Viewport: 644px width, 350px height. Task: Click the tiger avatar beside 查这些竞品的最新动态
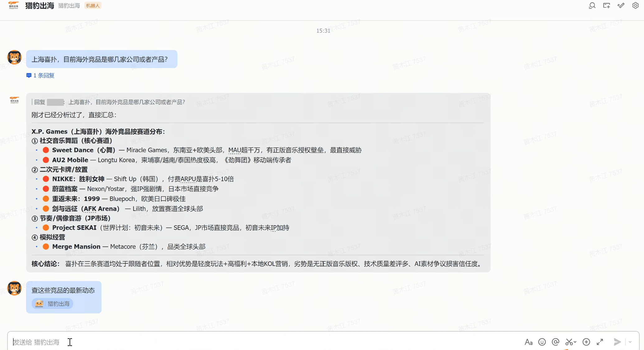tap(14, 288)
